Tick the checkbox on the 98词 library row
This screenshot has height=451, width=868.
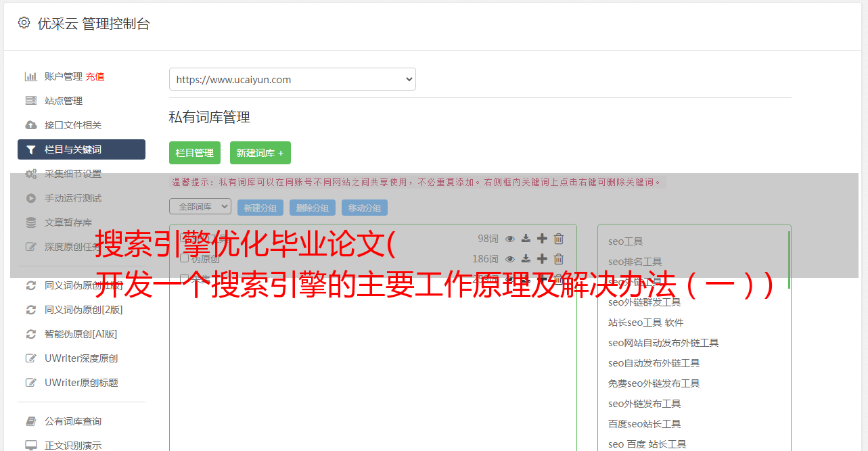pyautogui.click(x=184, y=239)
